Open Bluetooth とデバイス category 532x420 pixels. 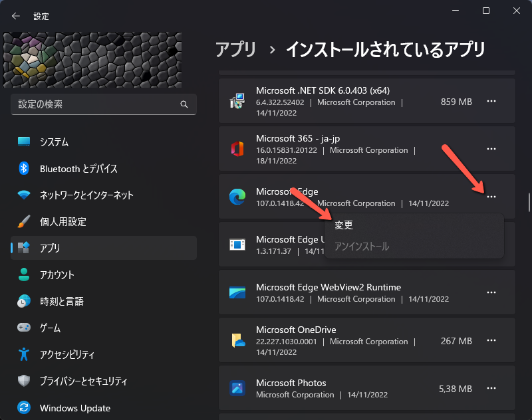(x=104, y=169)
